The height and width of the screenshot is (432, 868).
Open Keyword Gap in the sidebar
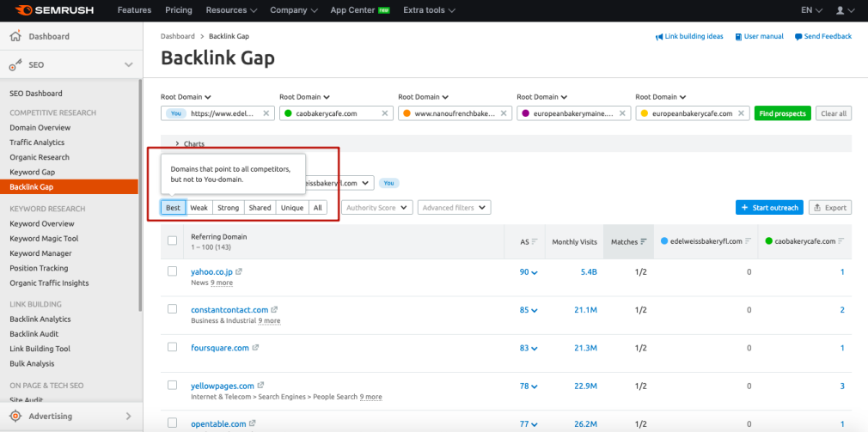[x=30, y=173]
